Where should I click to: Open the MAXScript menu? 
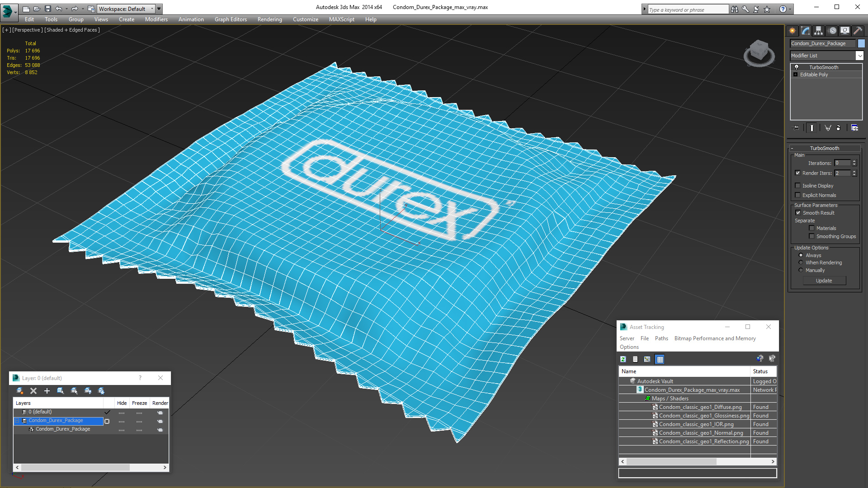342,19
